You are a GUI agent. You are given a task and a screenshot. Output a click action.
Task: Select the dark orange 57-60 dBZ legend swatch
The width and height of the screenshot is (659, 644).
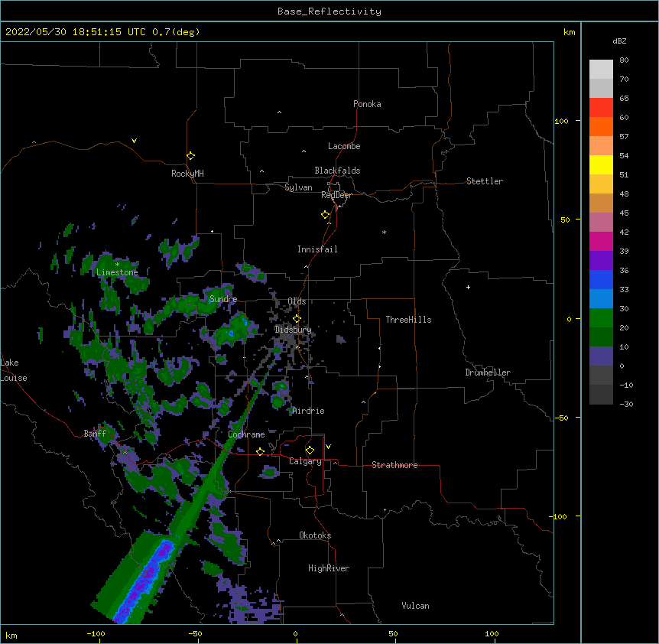point(601,126)
